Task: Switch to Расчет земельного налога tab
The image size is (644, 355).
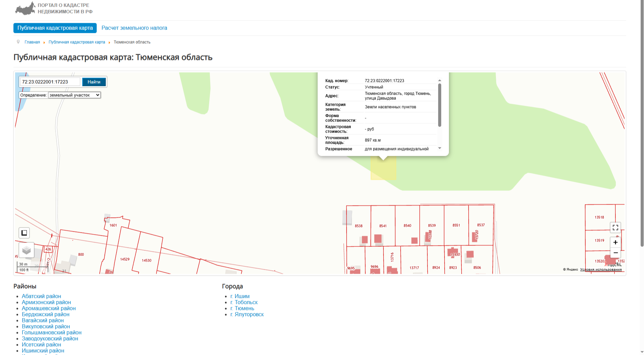Action: (x=134, y=28)
